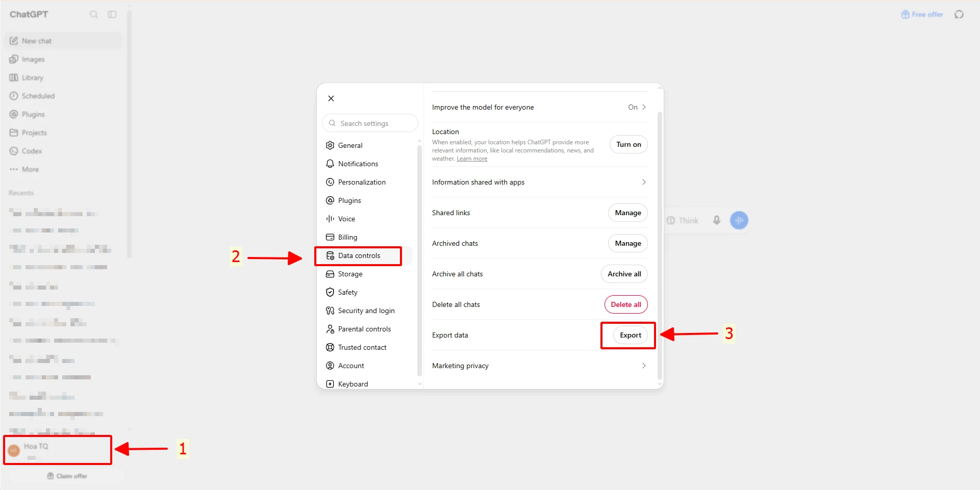980x490 pixels.
Task: Click the Export button
Action: click(631, 335)
